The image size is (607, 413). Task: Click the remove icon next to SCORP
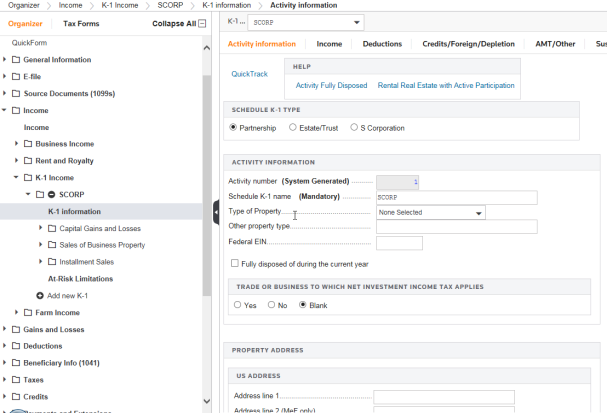(x=52, y=194)
